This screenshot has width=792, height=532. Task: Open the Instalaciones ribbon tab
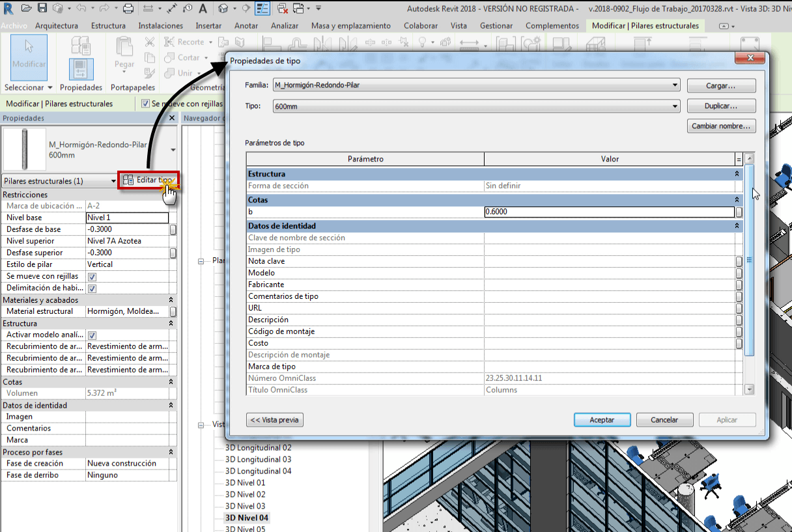coord(161,26)
